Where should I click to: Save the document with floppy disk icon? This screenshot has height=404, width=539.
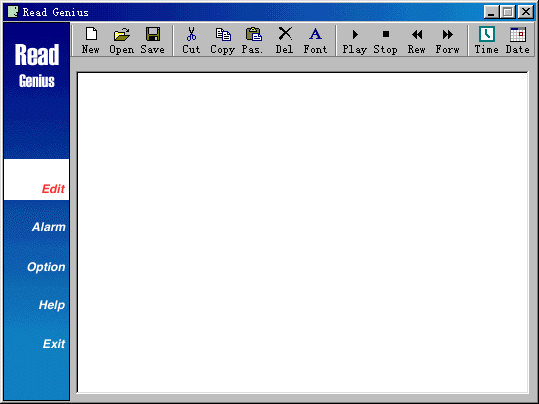click(153, 41)
